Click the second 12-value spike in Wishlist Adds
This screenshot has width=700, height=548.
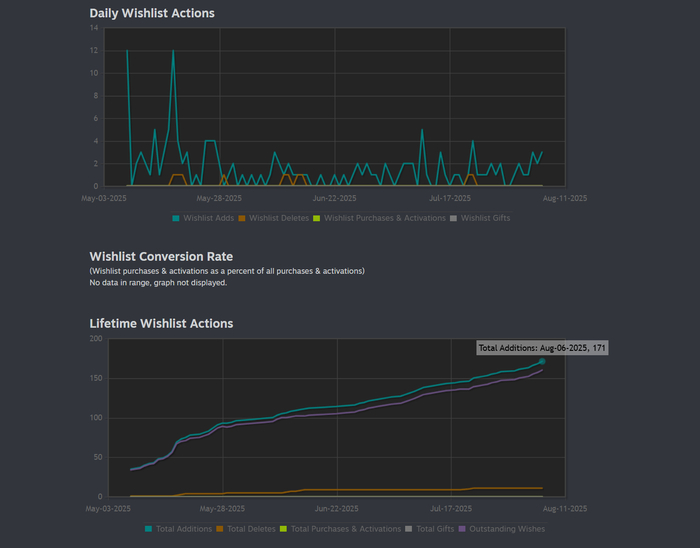(173, 51)
